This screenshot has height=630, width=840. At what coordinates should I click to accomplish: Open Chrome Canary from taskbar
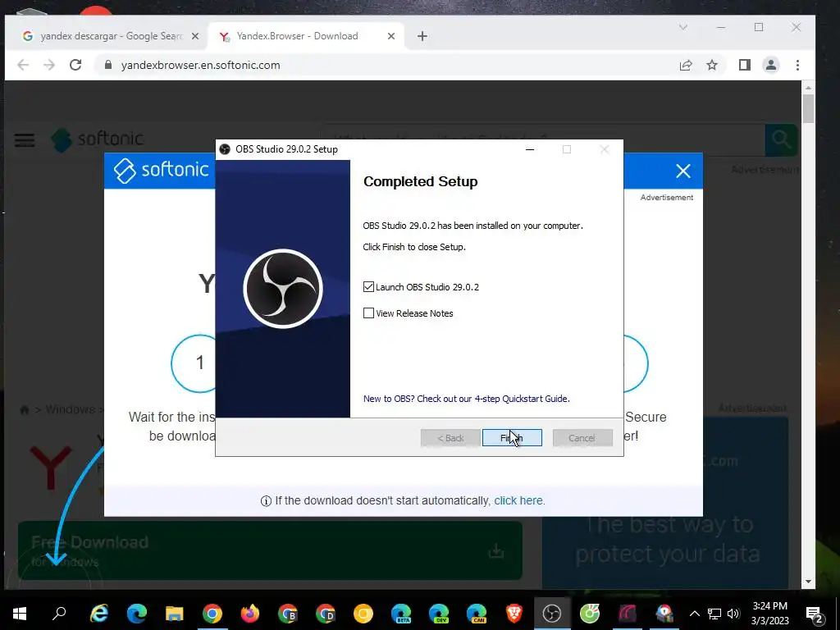pyautogui.click(x=363, y=613)
